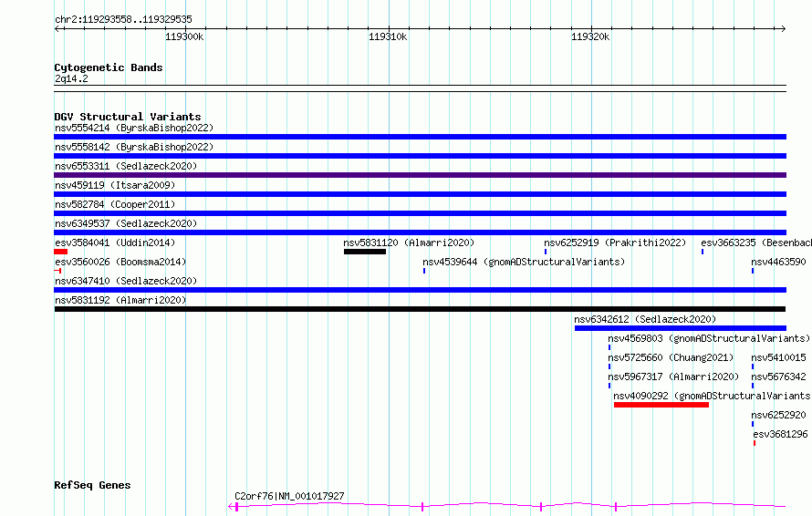Screen dimensions: 812x516
Task: Open the nsv5676342 variant label
Action: tap(778, 377)
